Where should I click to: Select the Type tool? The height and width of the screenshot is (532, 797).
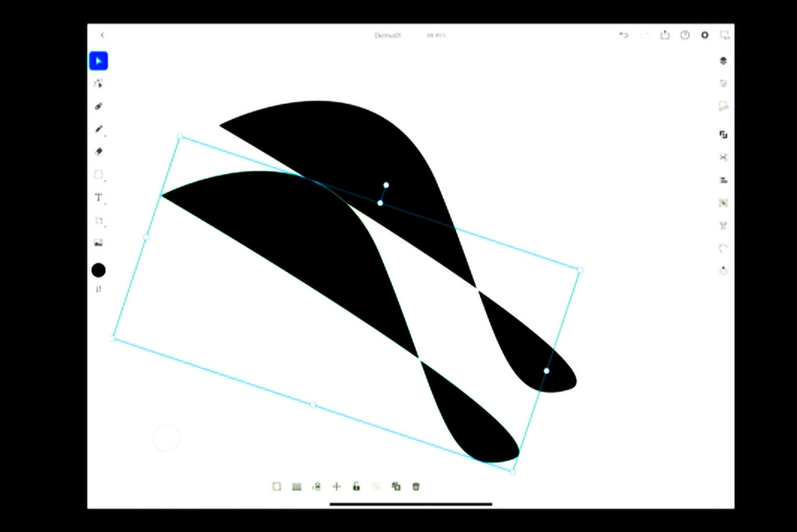coord(98,198)
